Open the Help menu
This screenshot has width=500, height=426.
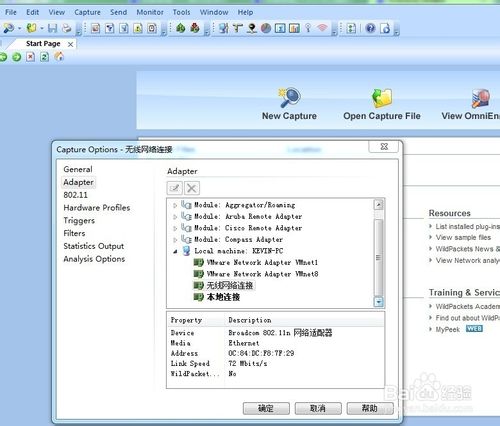(x=245, y=12)
